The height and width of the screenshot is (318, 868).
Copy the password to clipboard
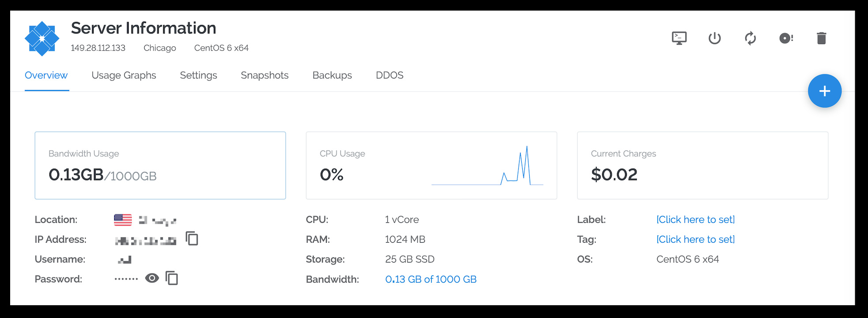172,278
